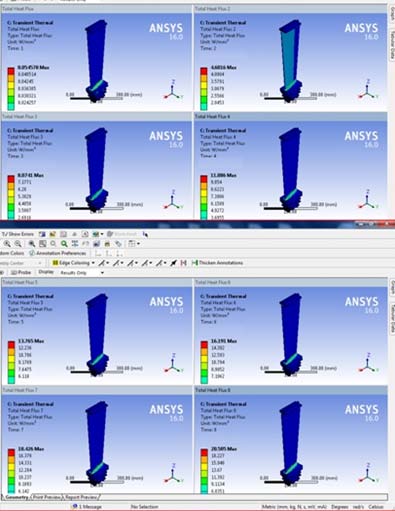The height and width of the screenshot is (511, 395).
Task: Click the viewport layout grid icon
Action: (x=132, y=244)
